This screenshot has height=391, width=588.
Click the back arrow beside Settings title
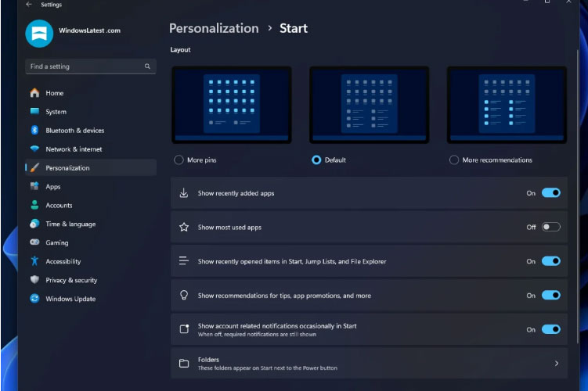coord(29,5)
